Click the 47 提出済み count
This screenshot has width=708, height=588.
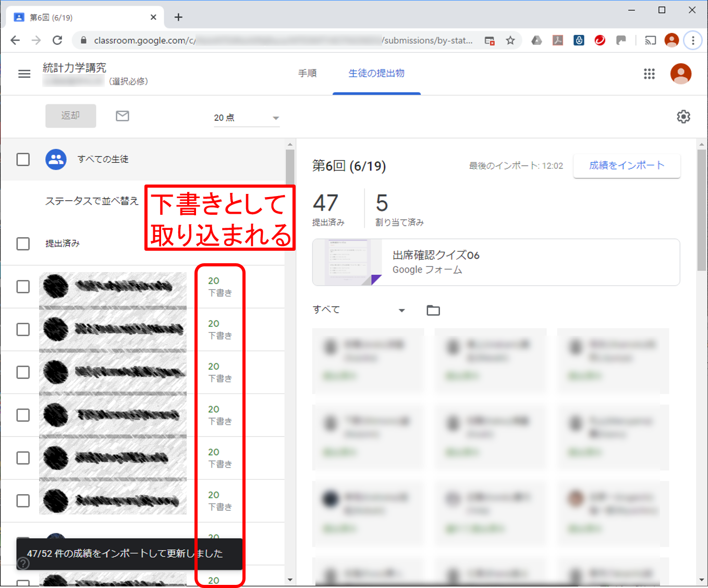point(328,210)
